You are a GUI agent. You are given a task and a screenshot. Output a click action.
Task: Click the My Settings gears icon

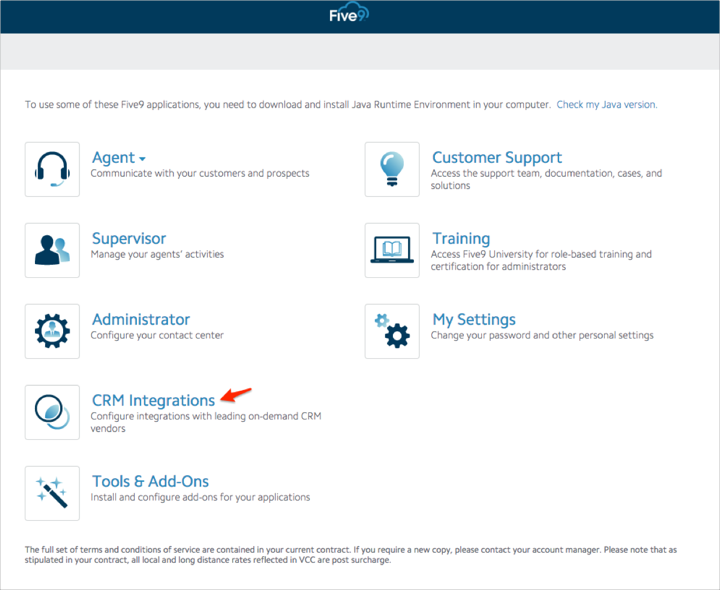pyautogui.click(x=392, y=331)
